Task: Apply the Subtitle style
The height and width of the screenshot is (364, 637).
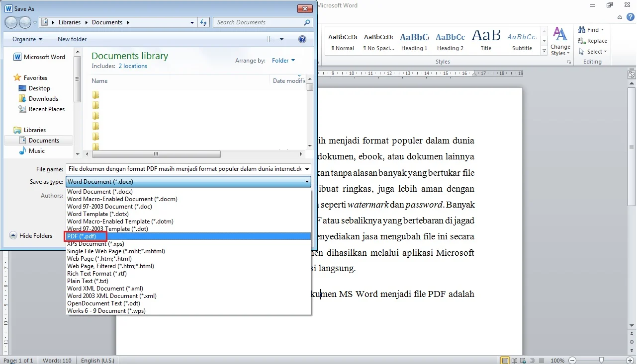Action: pyautogui.click(x=522, y=42)
